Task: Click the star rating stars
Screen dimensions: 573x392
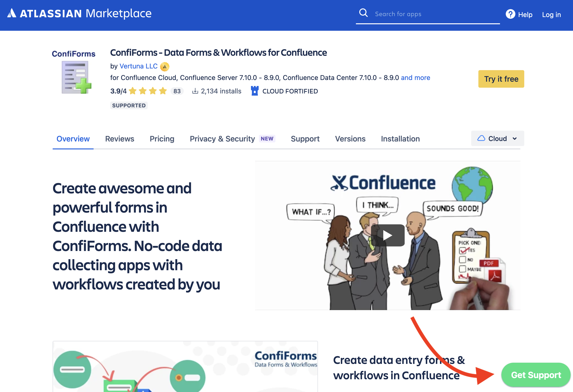Action: [x=147, y=91]
